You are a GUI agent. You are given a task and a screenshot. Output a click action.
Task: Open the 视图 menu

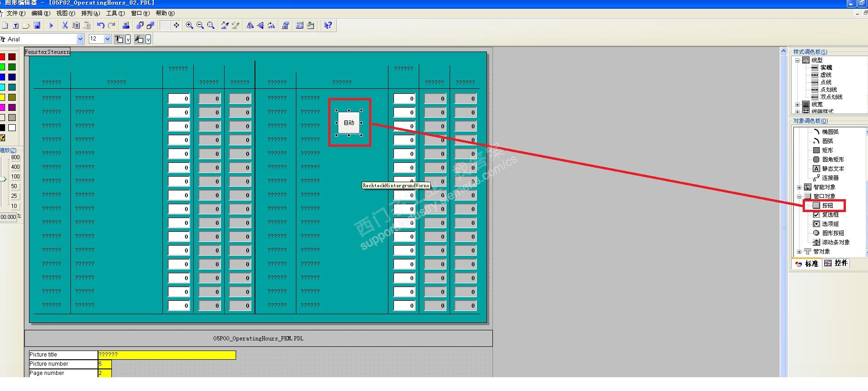tap(65, 13)
